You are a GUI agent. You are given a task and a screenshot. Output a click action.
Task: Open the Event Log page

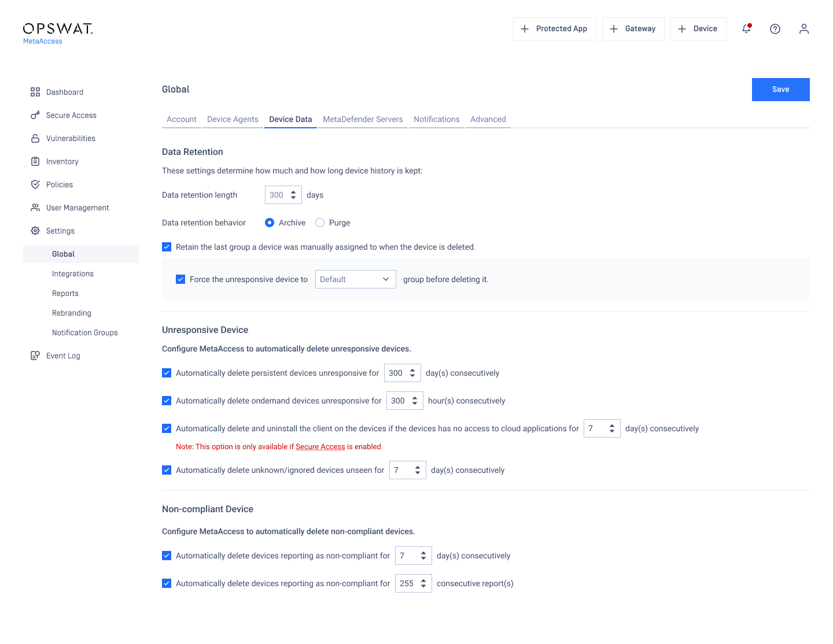click(x=63, y=356)
